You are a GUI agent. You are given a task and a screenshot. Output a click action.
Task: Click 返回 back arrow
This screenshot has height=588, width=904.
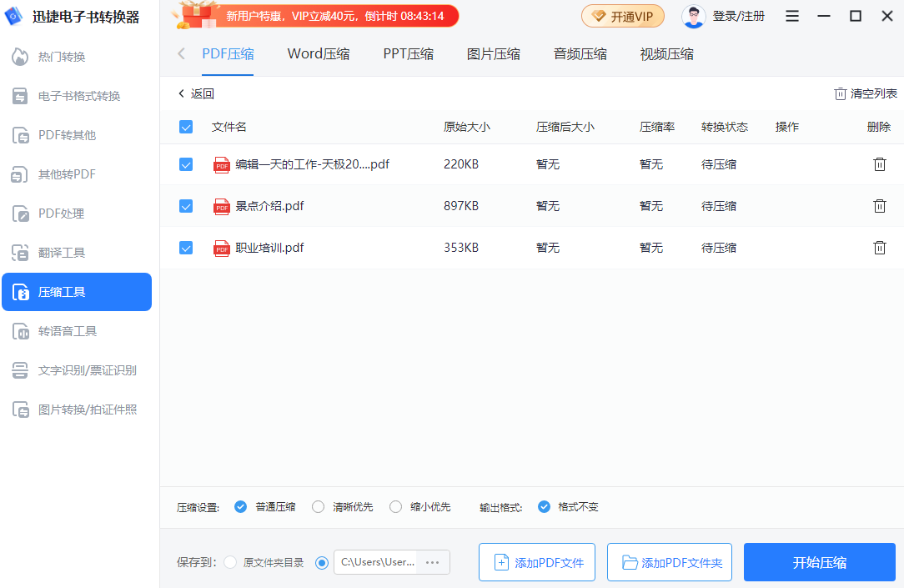tap(196, 93)
